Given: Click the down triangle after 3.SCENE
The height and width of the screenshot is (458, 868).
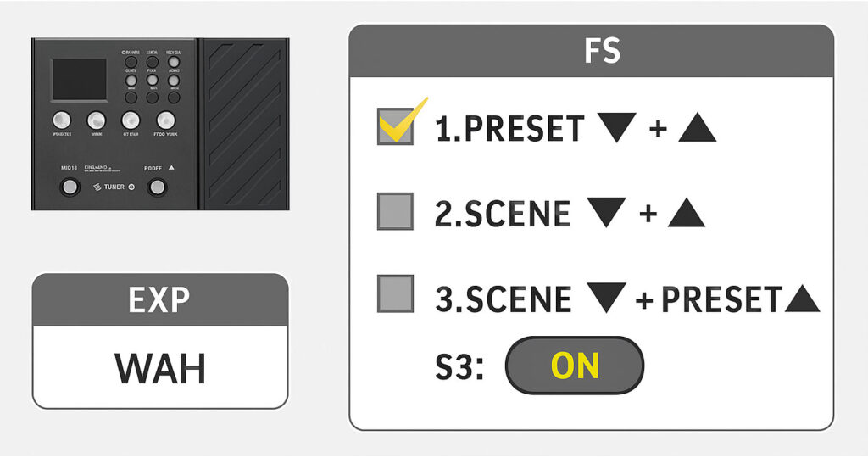Looking at the screenshot, I should pyautogui.click(x=606, y=298).
